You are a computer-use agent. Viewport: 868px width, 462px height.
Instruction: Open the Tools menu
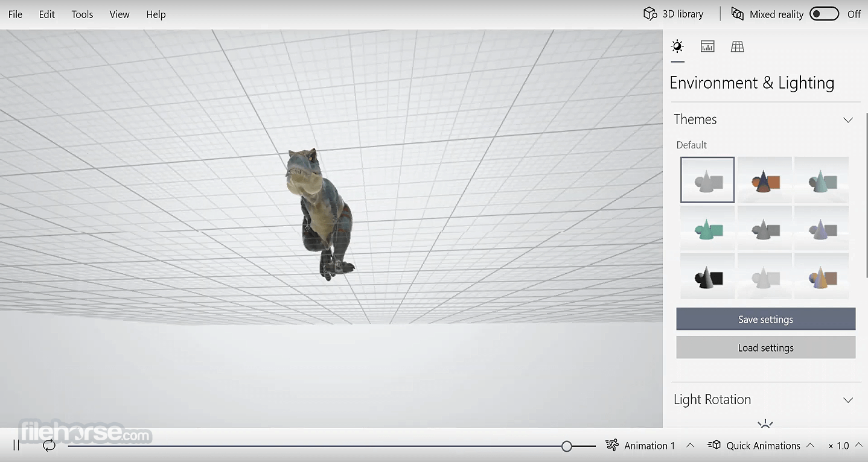click(x=82, y=14)
